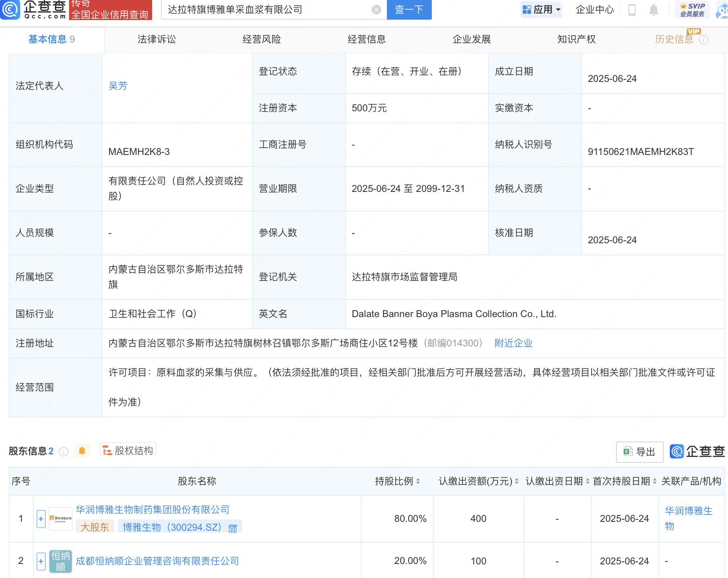Select the 100 subscribed capital cell
The height and width of the screenshot is (578, 728).
click(x=478, y=561)
